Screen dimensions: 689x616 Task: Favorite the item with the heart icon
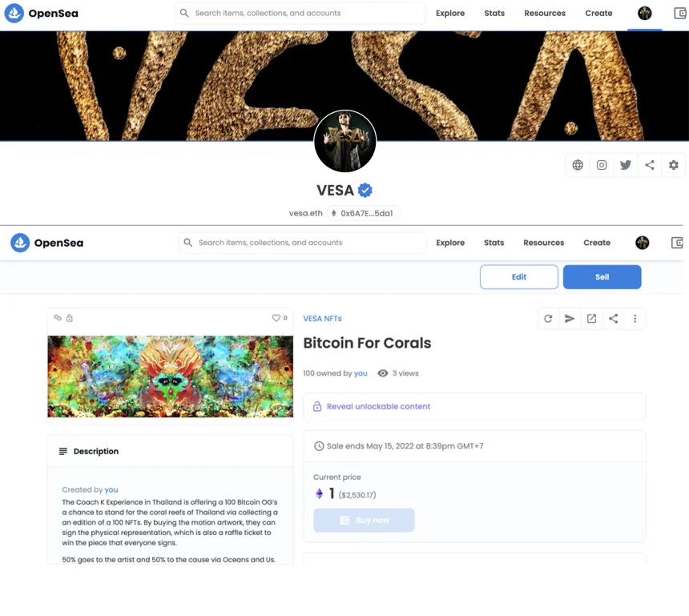pos(276,318)
